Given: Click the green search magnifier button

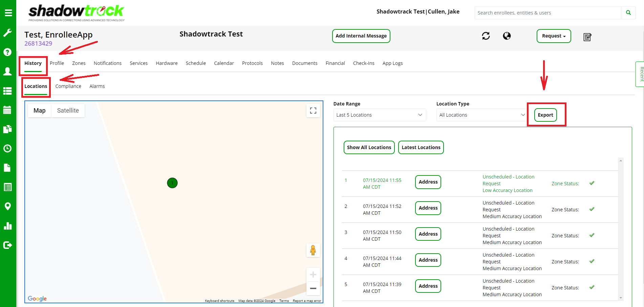Looking at the screenshot, I should point(628,13).
